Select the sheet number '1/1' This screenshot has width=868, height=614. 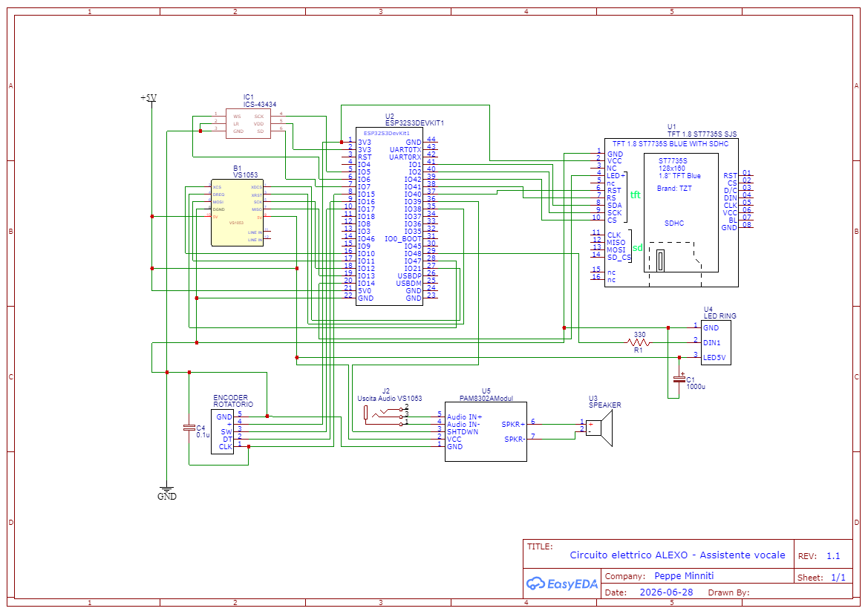click(838, 578)
